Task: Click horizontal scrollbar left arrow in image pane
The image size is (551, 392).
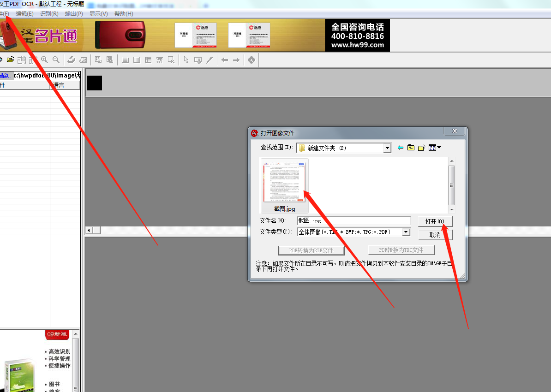Action: coord(89,231)
